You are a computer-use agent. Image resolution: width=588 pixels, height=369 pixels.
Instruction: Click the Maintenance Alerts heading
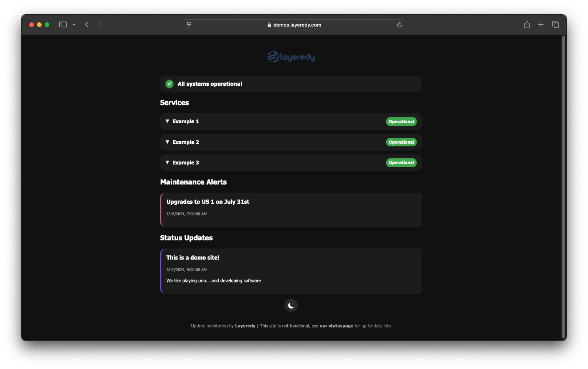193,182
